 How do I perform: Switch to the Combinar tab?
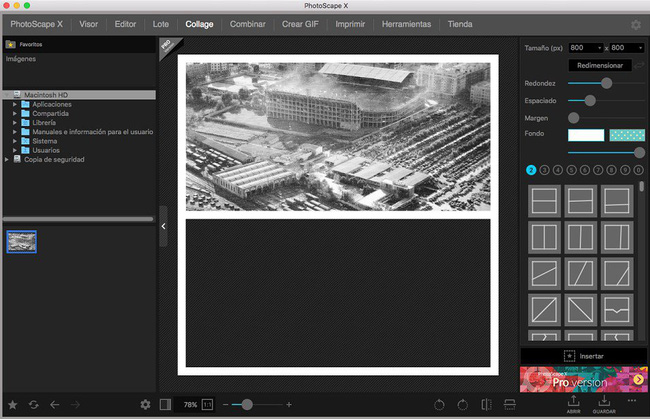(247, 24)
